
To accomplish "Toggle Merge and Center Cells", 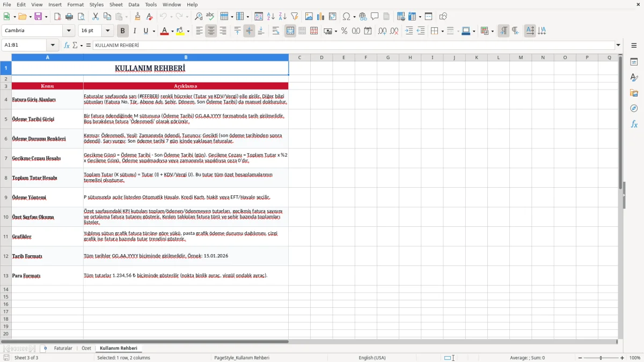I will 290,31.
